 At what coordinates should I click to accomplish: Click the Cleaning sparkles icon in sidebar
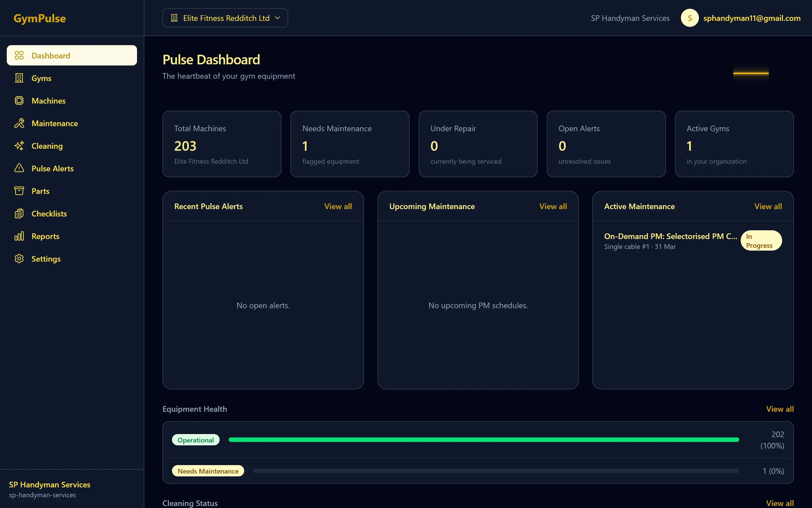[19, 146]
